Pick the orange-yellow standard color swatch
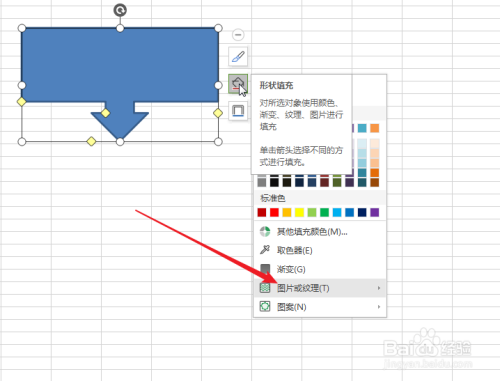 click(287, 212)
